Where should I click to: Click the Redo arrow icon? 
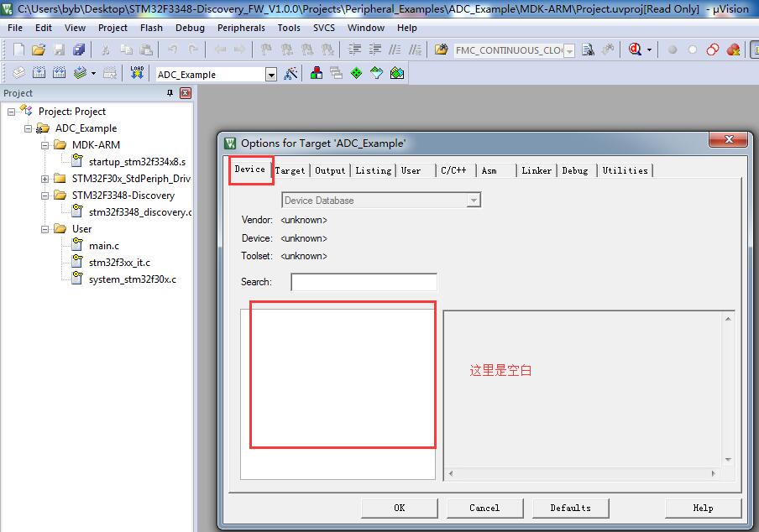pyautogui.click(x=193, y=50)
